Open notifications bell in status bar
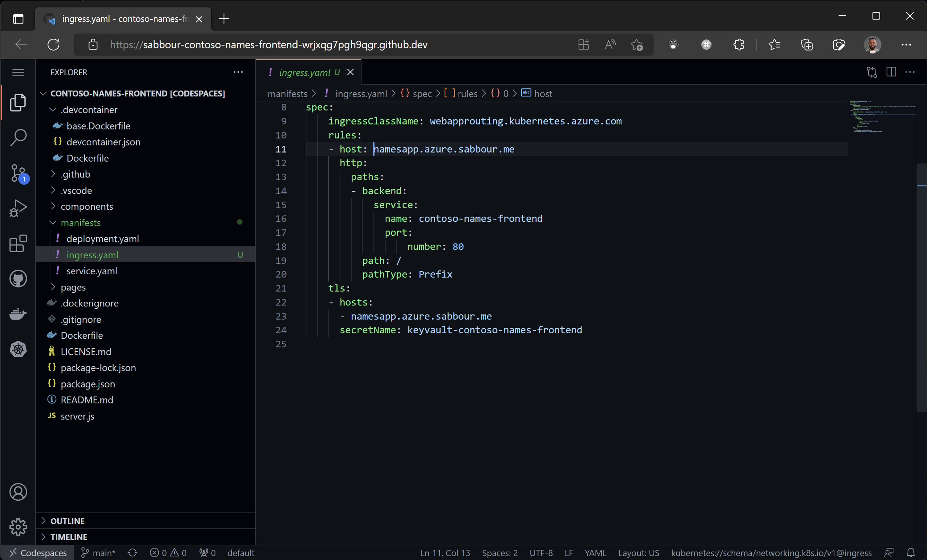The height and width of the screenshot is (560, 927). coord(911,553)
